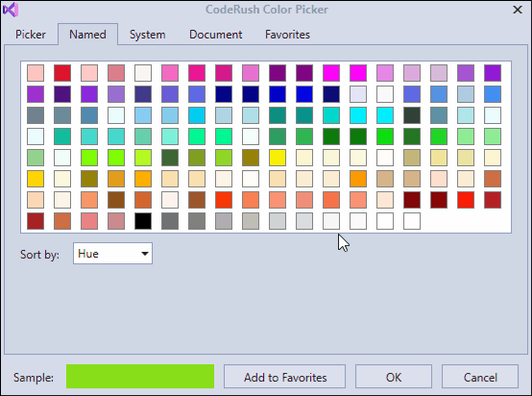Select the dodger blue swatch ending second row
This screenshot has height=396, width=532.
[x=493, y=94]
